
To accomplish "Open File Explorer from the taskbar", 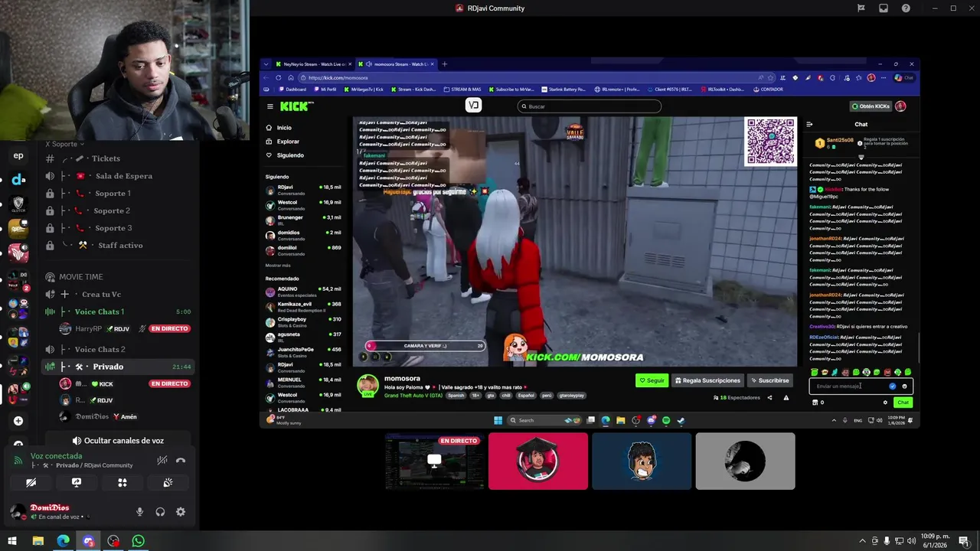I will click(x=38, y=541).
